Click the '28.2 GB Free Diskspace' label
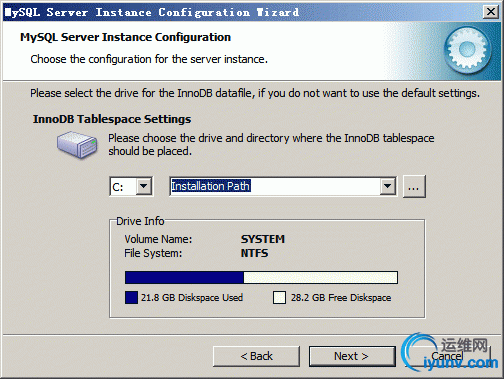Screen dimensions: 504x379 tap(341, 297)
